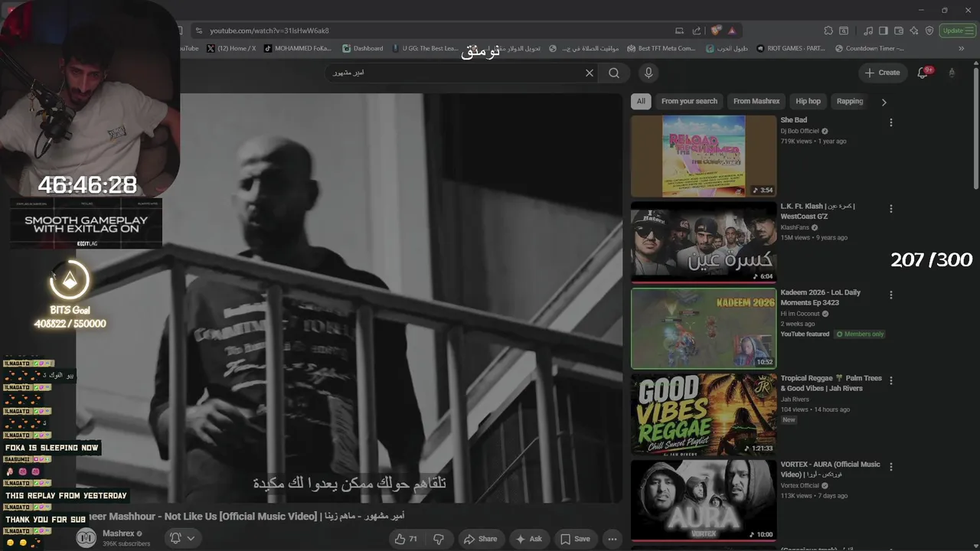Open the YouTube account avatar menu
The width and height of the screenshot is (980, 551).
952,73
